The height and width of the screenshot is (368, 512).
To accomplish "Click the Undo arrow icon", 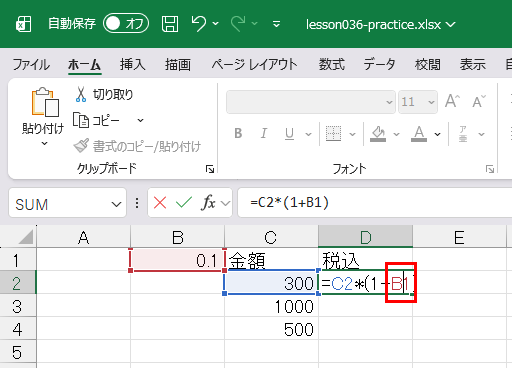I will tap(199, 24).
